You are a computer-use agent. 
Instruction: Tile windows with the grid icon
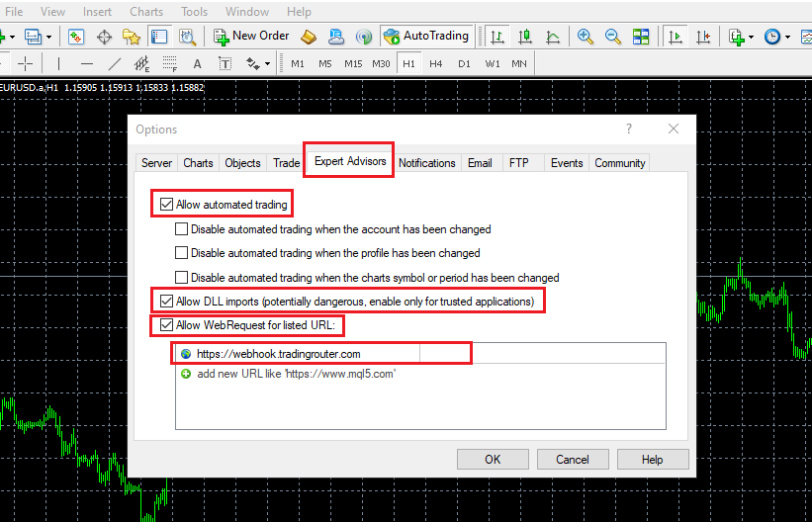tap(641, 37)
